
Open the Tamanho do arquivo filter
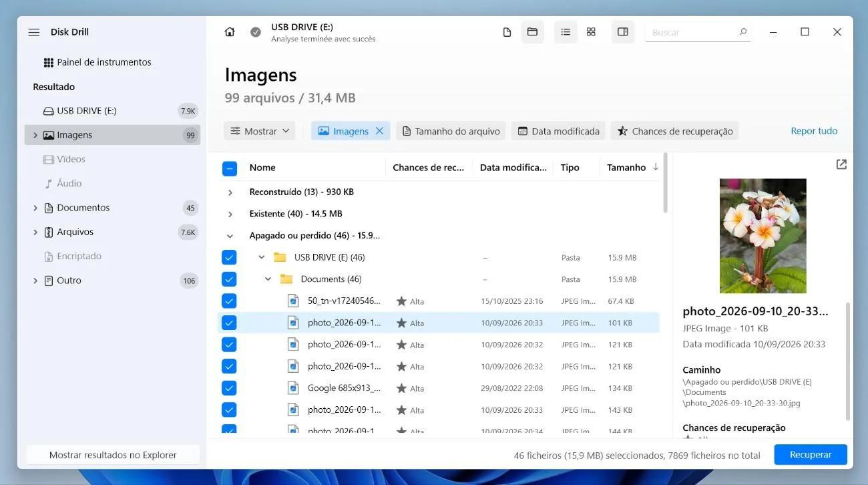tap(451, 131)
